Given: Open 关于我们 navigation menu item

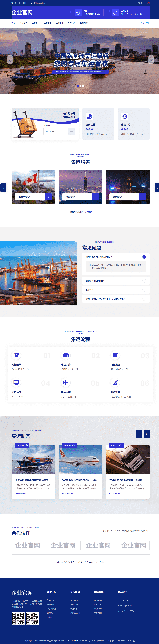Looking at the screenshot, I should click(x=72, y=23).
